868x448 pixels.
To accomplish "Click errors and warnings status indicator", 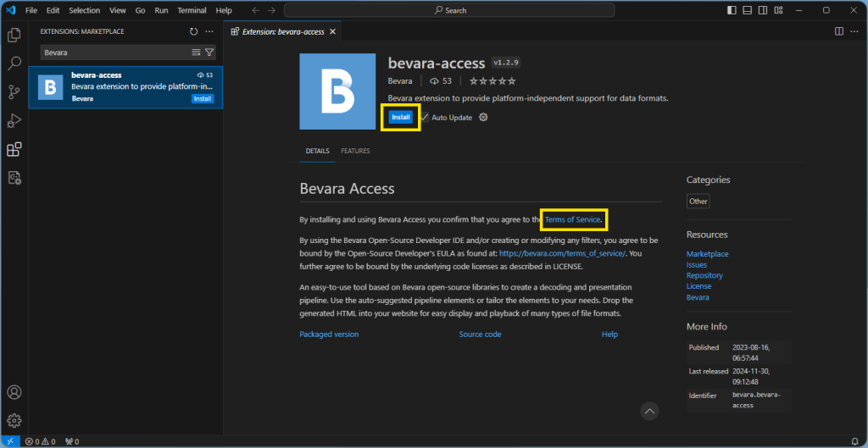I will [41, 441].
